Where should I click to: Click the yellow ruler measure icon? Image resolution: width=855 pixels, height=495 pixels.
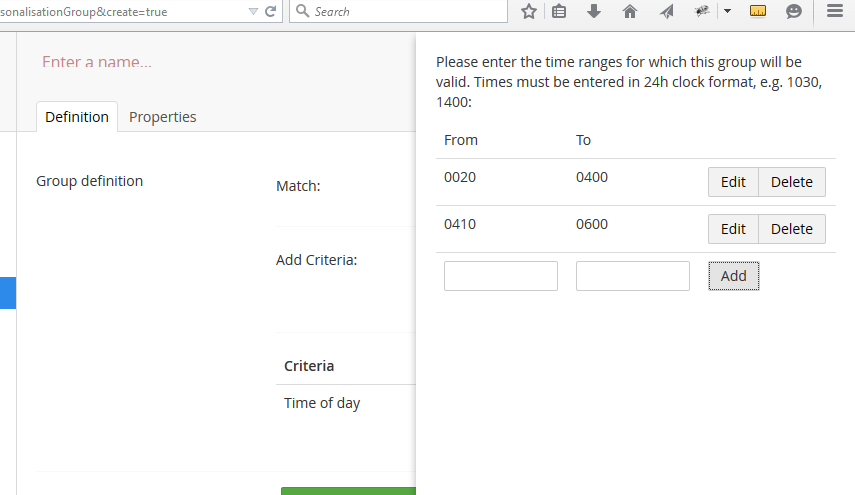coord(758,11)
